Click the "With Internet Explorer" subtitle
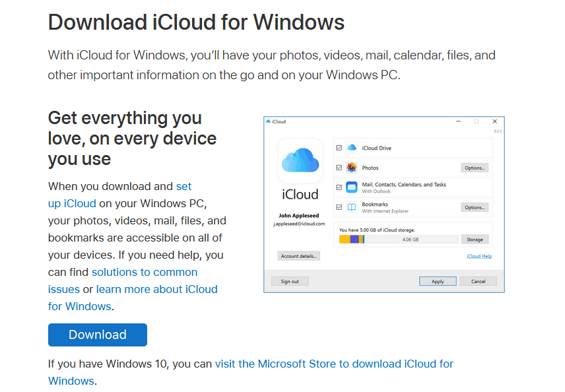The width and height of the screenshot is (565, 392). pyautogui.click(x=385, y=211)
